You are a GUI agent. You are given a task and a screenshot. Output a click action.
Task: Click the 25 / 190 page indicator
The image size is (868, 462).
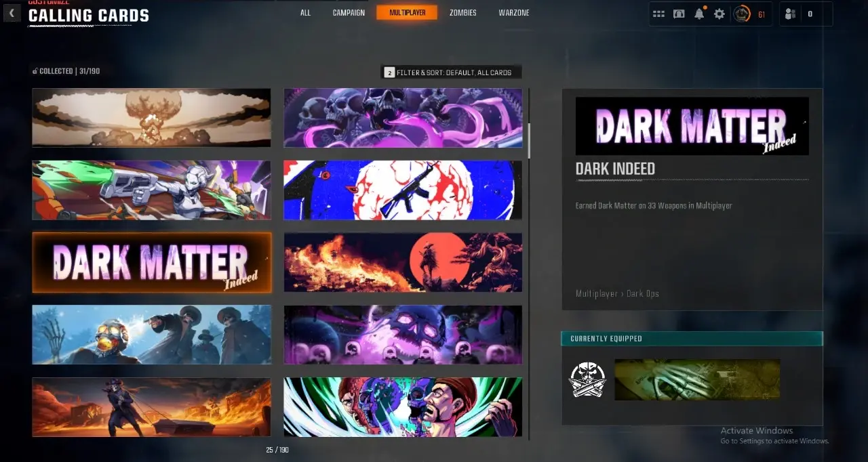277,450
